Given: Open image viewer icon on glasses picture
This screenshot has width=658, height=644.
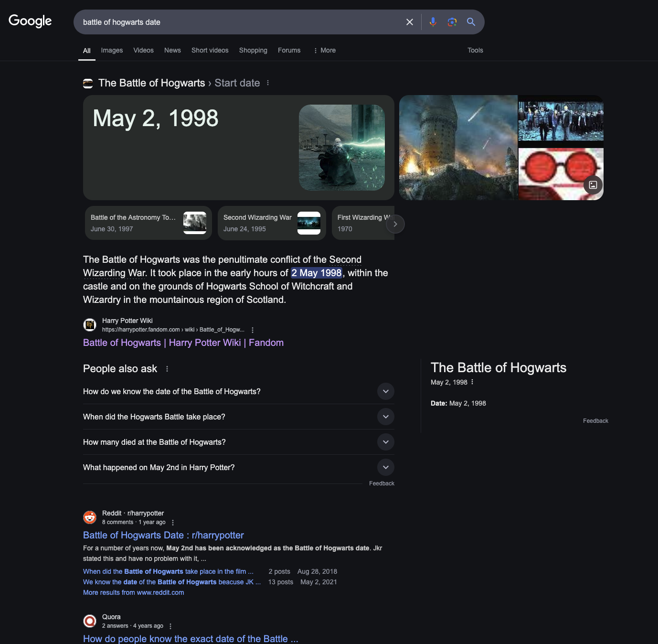Looking at the screenshot, I should click(593, 185).
